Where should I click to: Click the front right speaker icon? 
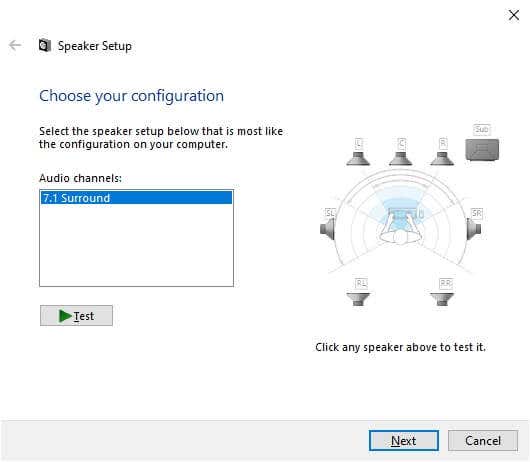tap(442, 159)
